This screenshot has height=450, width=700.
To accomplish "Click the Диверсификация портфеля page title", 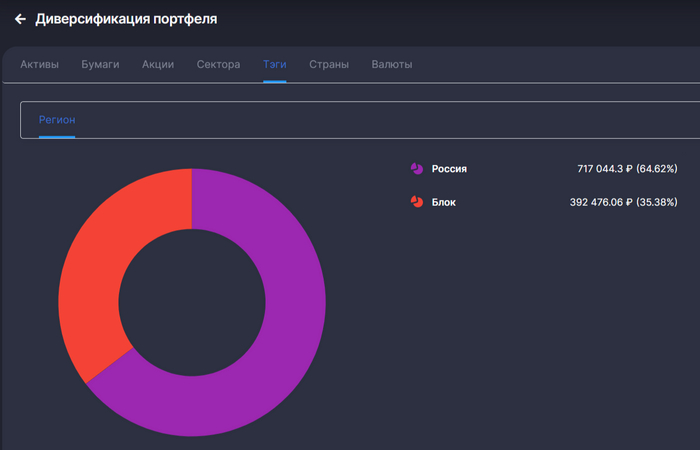I will tap(126, 19).
